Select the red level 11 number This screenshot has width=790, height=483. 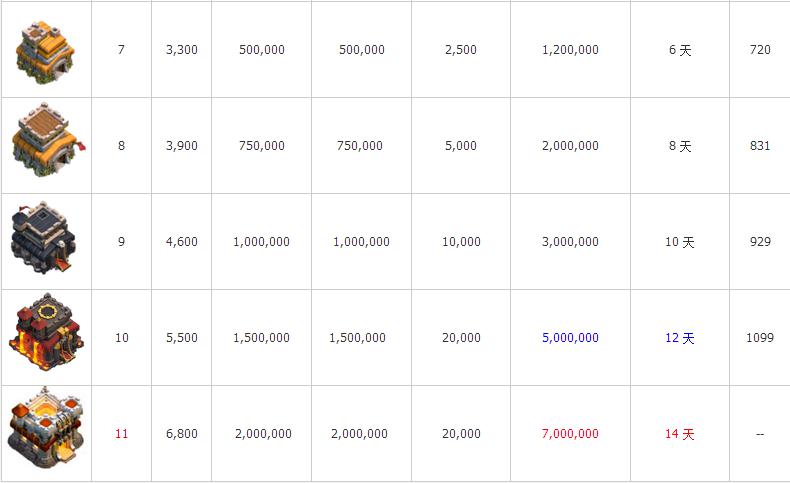pyautogui.click(x=121, y=434)
